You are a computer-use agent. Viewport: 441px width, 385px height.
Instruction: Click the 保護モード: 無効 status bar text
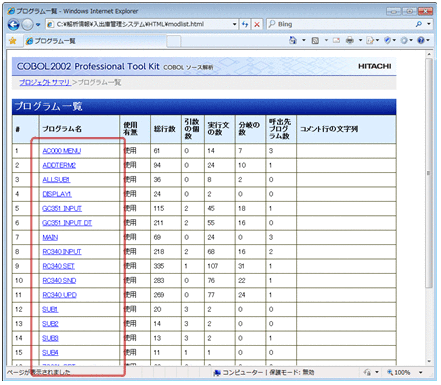tap(292, 372)
